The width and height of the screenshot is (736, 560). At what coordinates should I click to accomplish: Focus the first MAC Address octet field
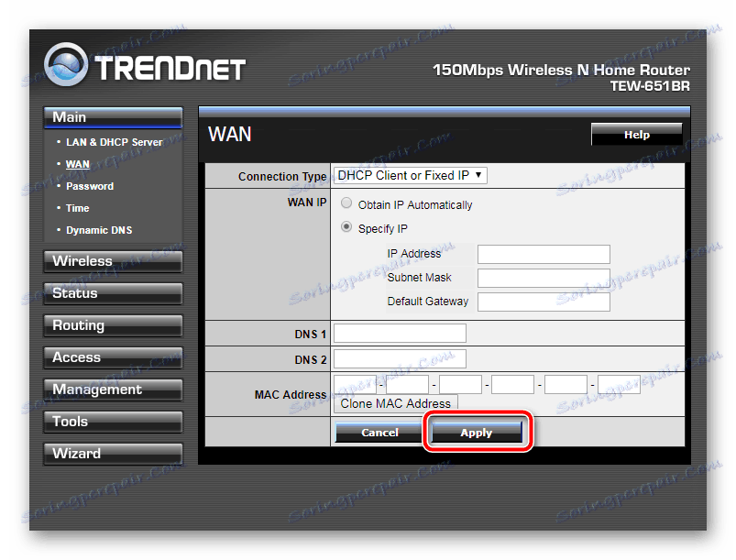point(355,384)
